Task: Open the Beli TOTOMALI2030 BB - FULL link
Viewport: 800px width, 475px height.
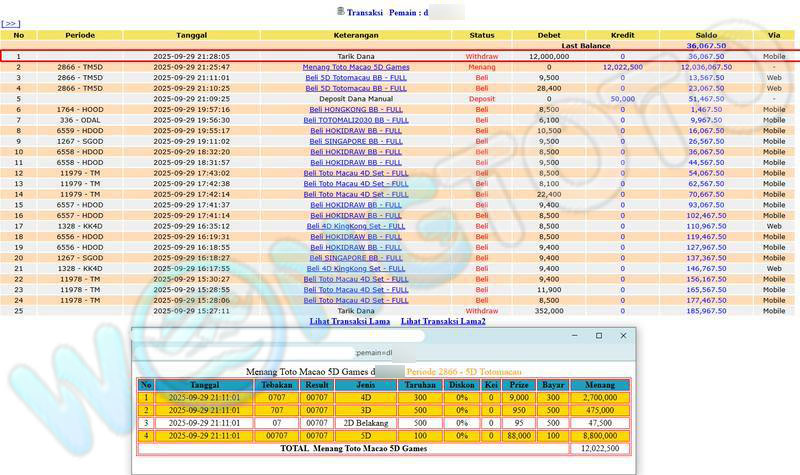Action: 356,119
